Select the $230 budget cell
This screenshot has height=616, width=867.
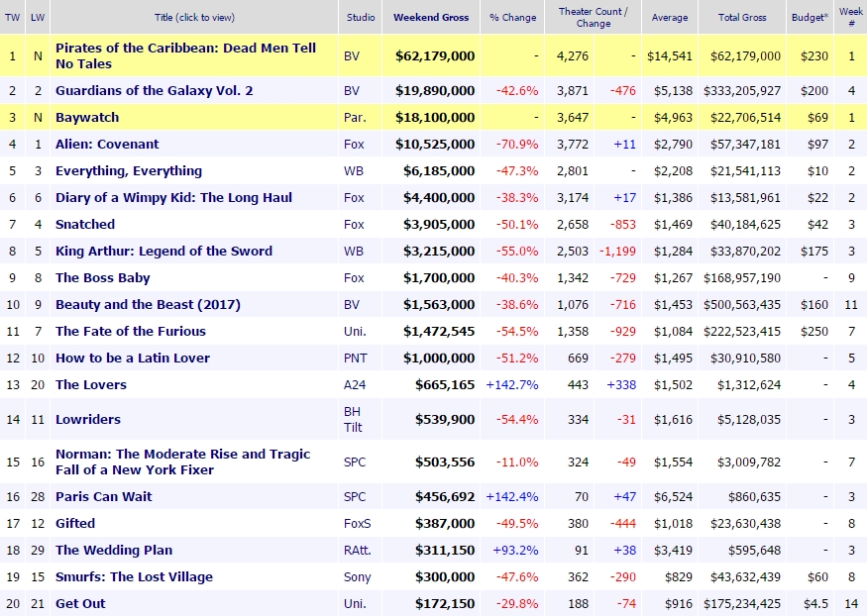814,55
